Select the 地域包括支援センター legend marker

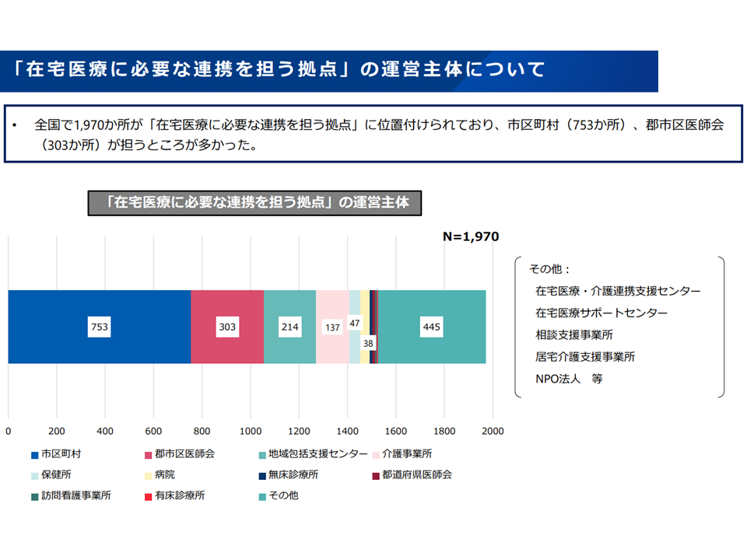[x=261, y=453]
